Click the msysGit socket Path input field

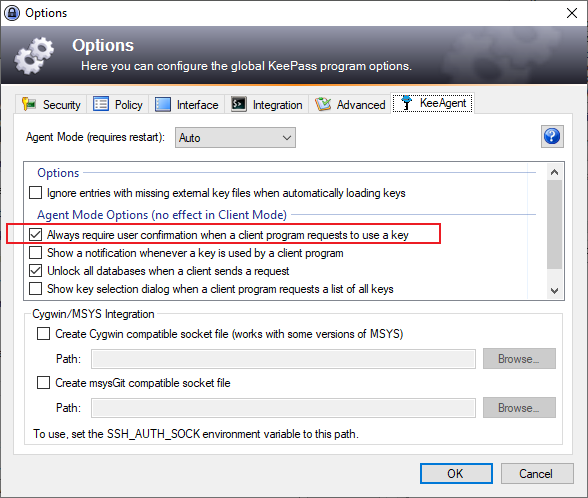pyautogui.click(x=284, y=408)
